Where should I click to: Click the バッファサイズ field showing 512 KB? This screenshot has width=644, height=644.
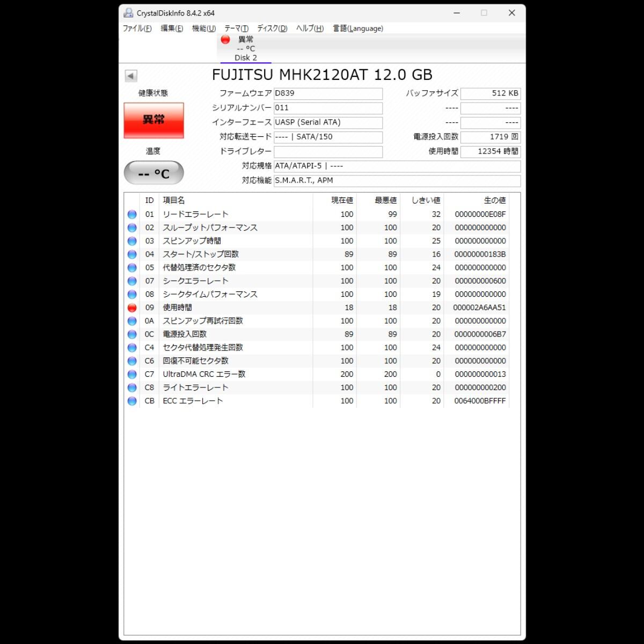[x=491, y=93]
